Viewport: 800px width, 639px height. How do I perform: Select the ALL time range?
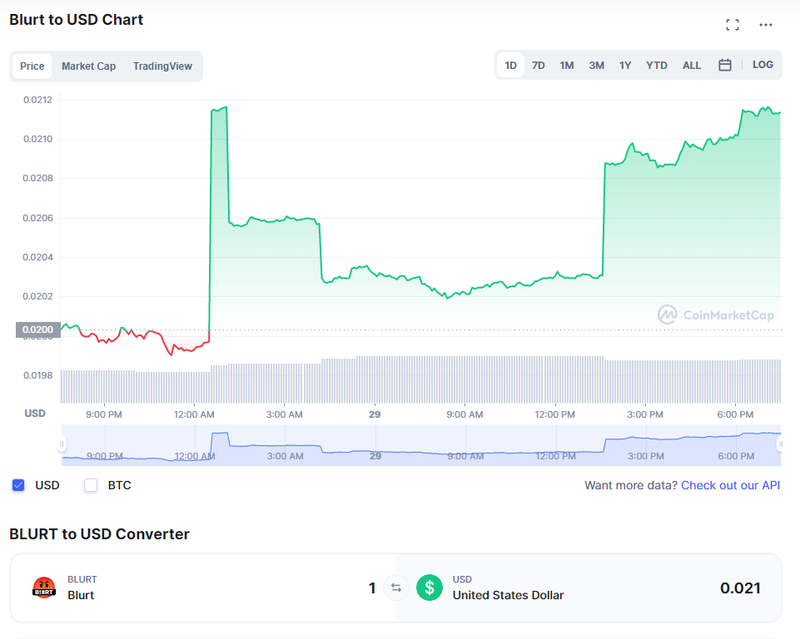click(691, 65)
